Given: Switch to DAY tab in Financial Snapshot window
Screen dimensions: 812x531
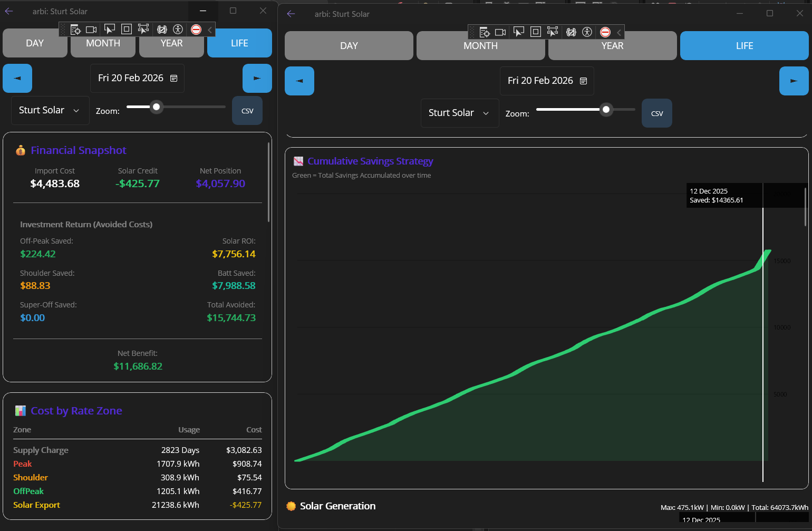Looking at the screenshot, I should (35, 43).
